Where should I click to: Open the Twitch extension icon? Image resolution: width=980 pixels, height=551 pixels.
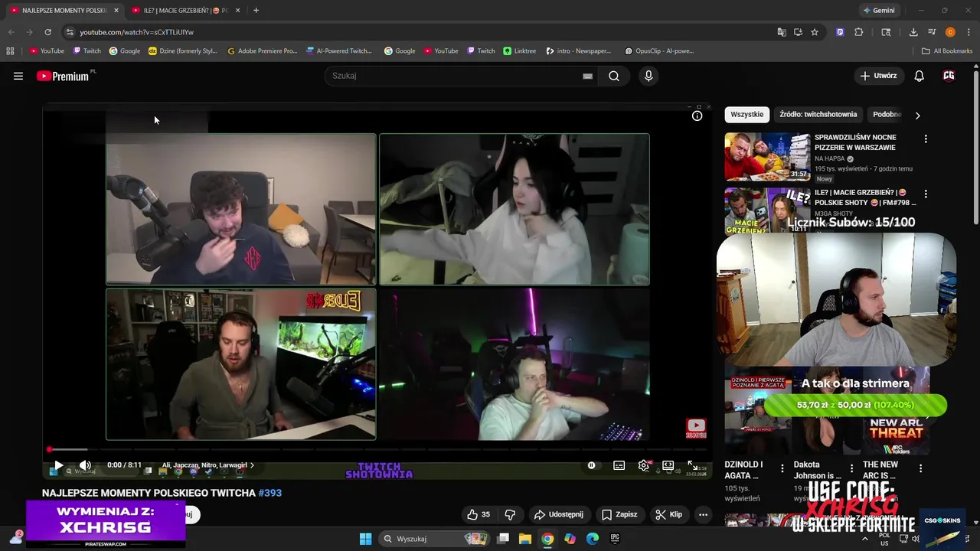(840, 32)
